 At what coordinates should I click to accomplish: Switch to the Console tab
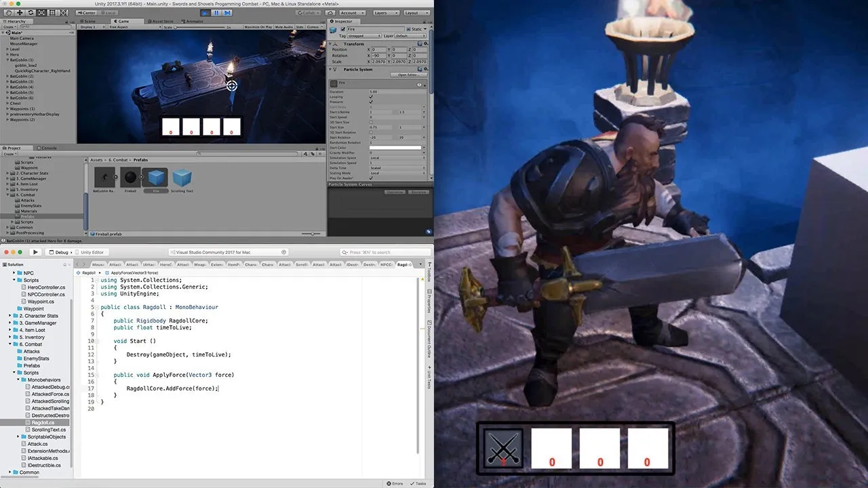pos(48,148)
